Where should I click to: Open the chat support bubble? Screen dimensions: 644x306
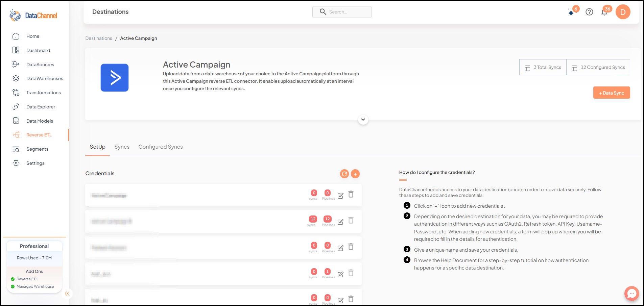(x=631, y=294)
